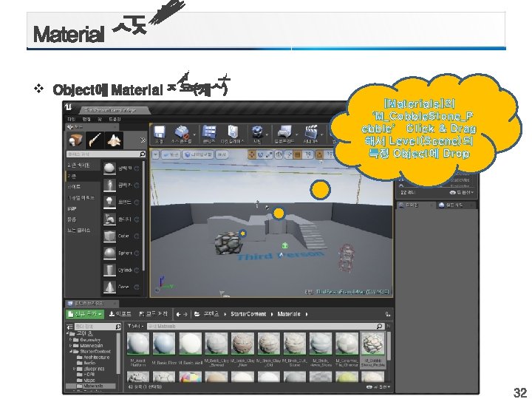The width and height of the screenshot is (532, 399).
Task: Open the Content grid toolbar icon
Action: pyautogui.click(x=209, y=132)
